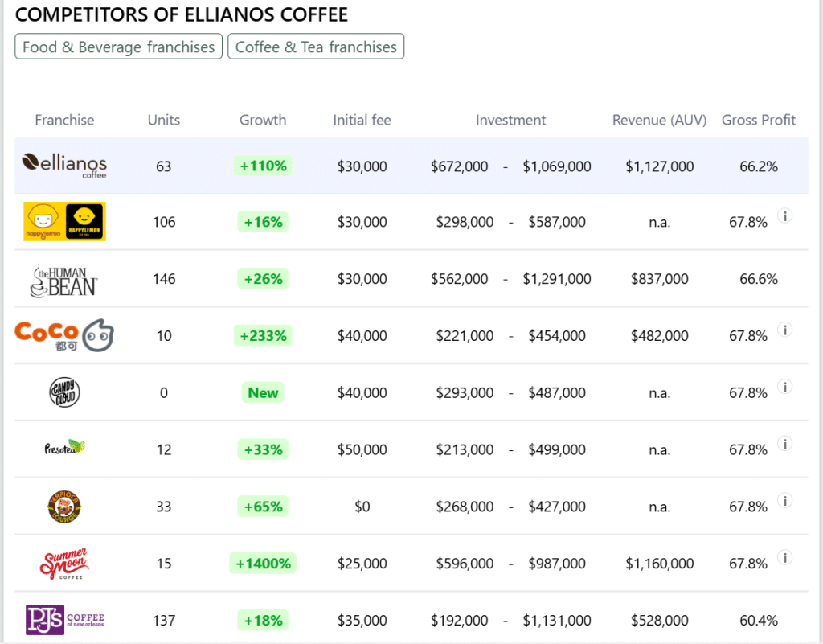Open the Presotea franchise logo
The image size is (823, 644).
[x=64, y=448]
